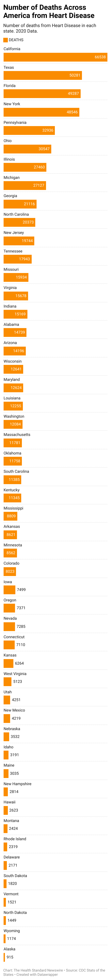
Task: Select the Texas bar with 50281
Action: [x=43, y=75]
